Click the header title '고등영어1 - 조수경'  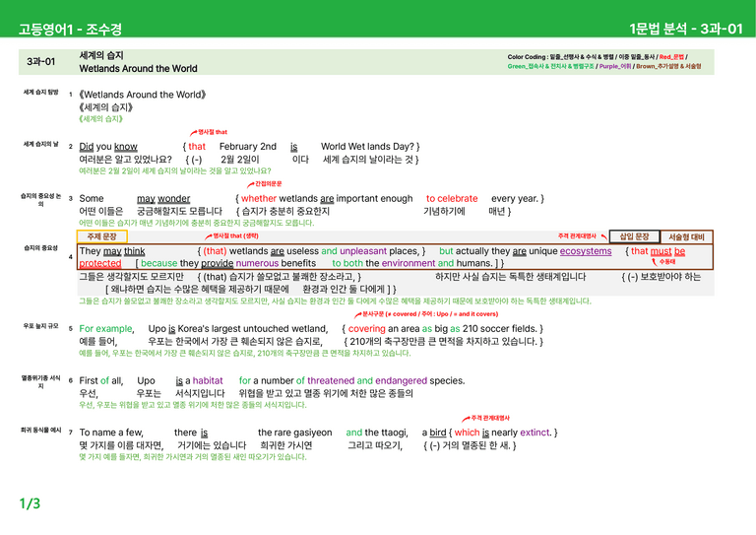click(x=70, y=29)
